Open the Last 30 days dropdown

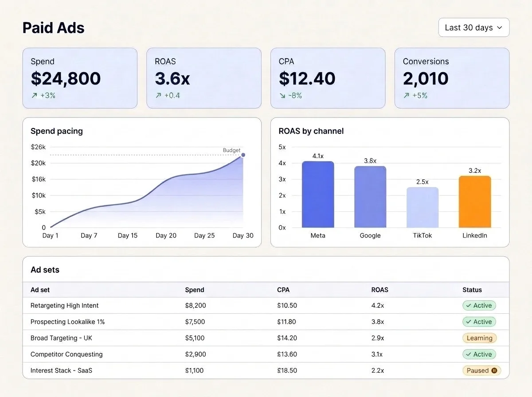click(474, 27)
